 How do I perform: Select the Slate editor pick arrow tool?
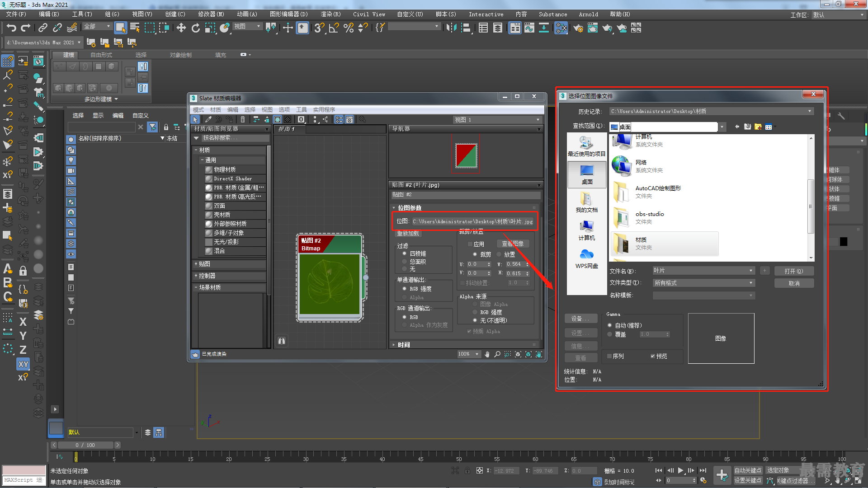pyautogui.click(x=195, y=119)
